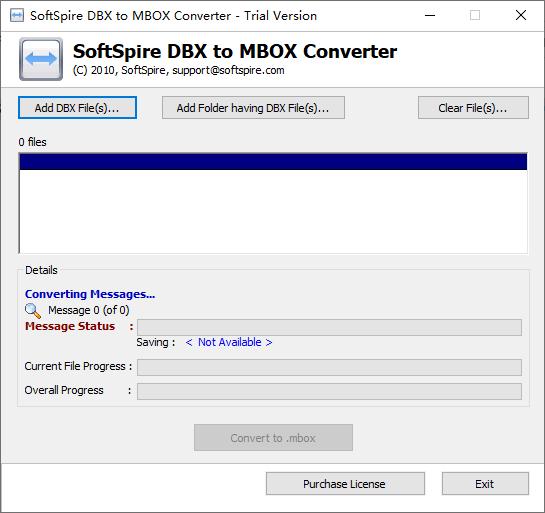Click the 'Current File Progress :' label
Viewport: 545px width, 513px height.
[x=78, y=366]
